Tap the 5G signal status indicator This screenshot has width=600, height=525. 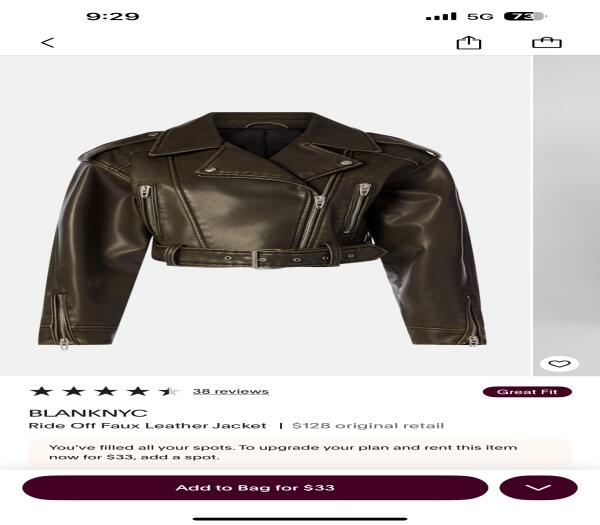pyautogui.click(x=480, y=16)
